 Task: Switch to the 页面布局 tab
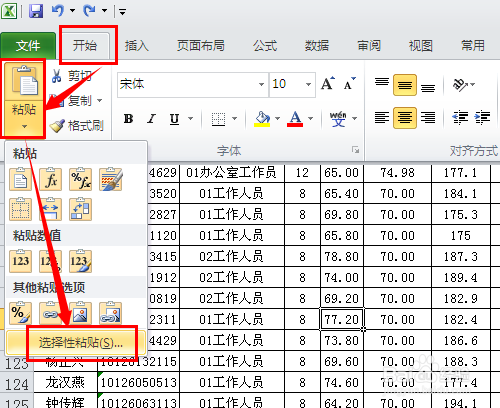pos(201,46)
